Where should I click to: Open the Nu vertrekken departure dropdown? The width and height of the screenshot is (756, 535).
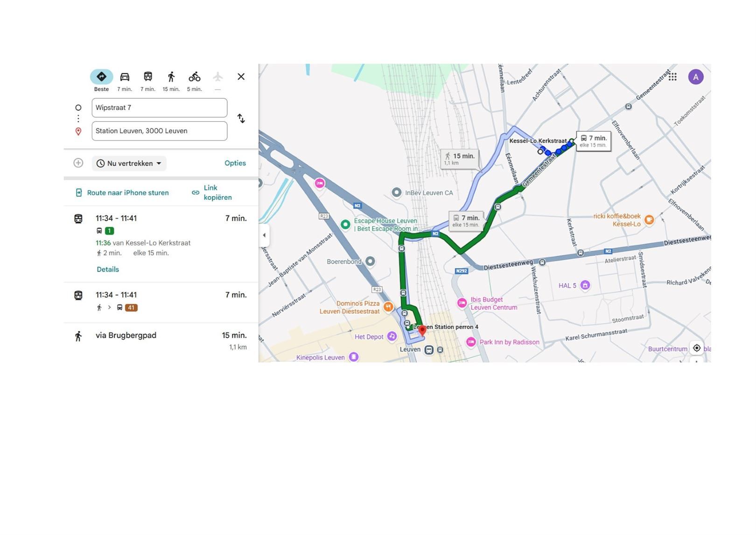(x=129, y=163)
